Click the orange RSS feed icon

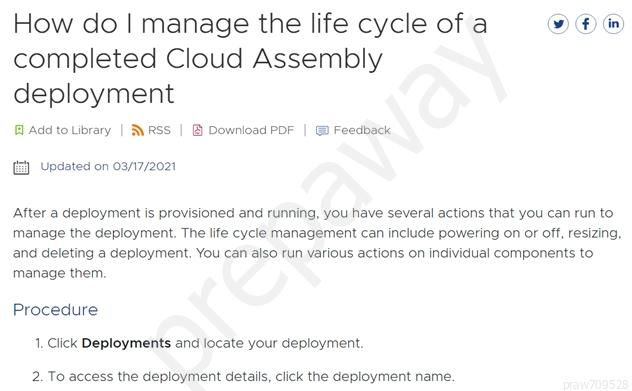[137, 130]
